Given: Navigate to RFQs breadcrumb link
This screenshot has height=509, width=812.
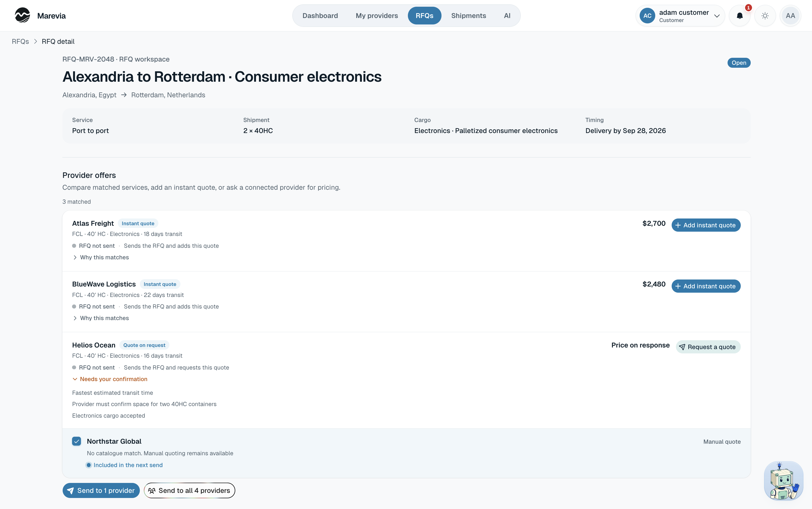Looking at the screenshot, I should click(20, 41).
